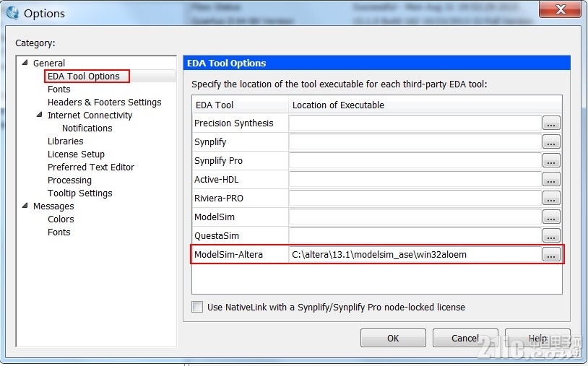Click the QuestaSim tool name cell
Screen dimensions: 588x366
coord(240,235)
